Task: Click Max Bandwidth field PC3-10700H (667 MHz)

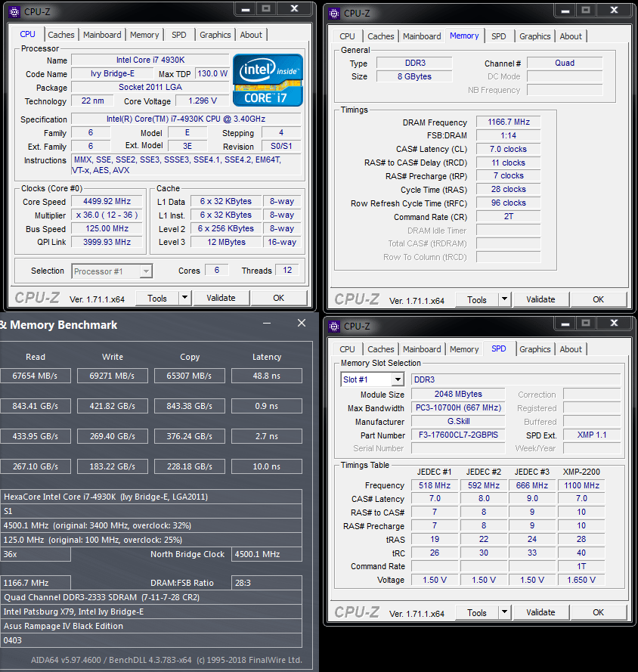Action: click(458, 407)
